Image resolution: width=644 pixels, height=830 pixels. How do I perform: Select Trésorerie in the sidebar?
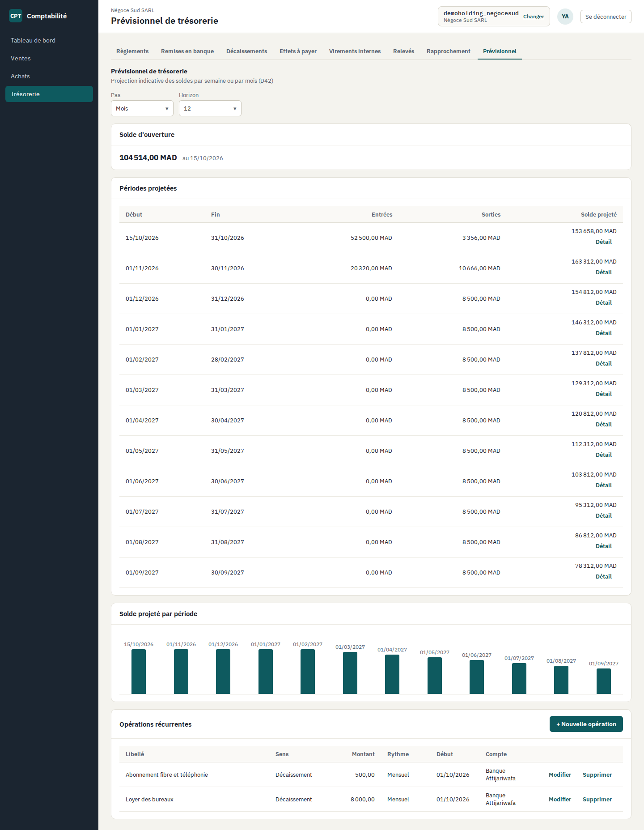click(x=49, y=94)
